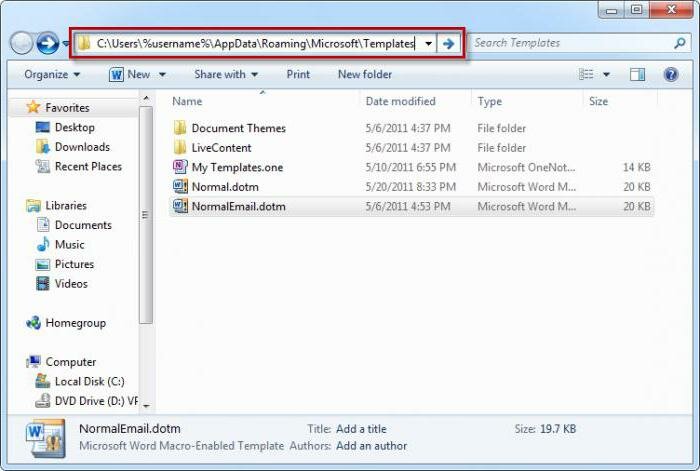Image resolution: width=700 pixels, height=471 pixels.
Task: Select the My Templates.one OneNote icon
Action: pyautogui.click(x=180, y=167)
